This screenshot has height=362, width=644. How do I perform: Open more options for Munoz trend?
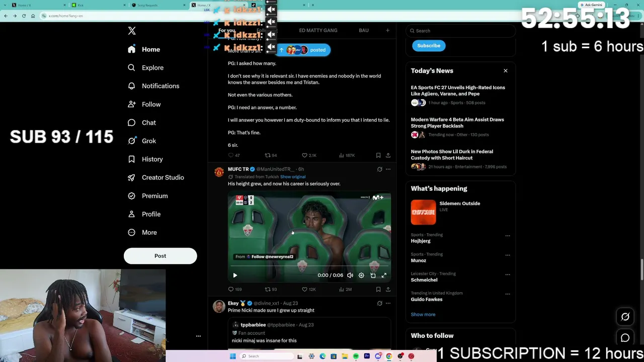tap(508, 255)
